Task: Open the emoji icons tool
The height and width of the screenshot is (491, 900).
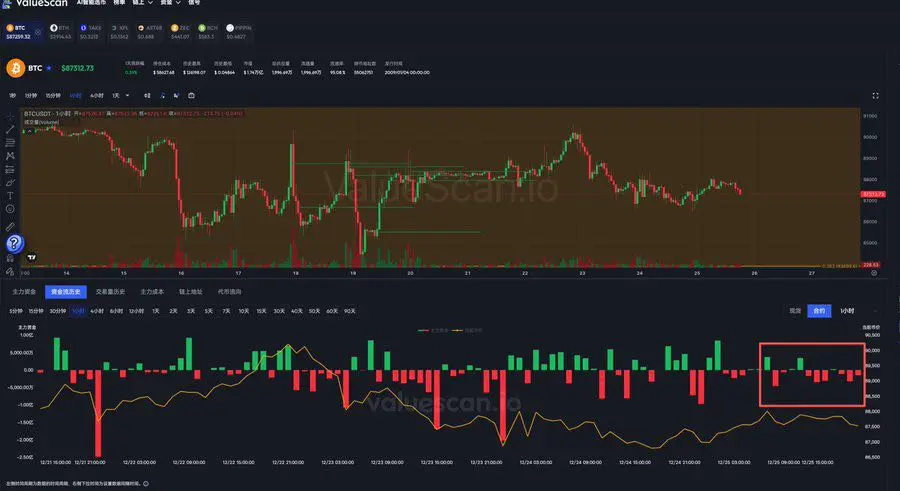Action: 10,209
